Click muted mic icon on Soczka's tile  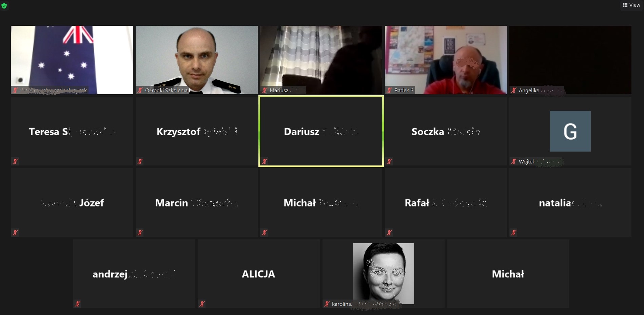click(389, 161)
